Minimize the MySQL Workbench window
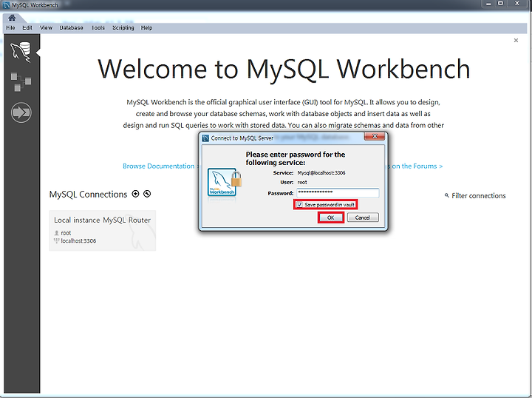This screenshot has height=398, width=532. point(488,4)
